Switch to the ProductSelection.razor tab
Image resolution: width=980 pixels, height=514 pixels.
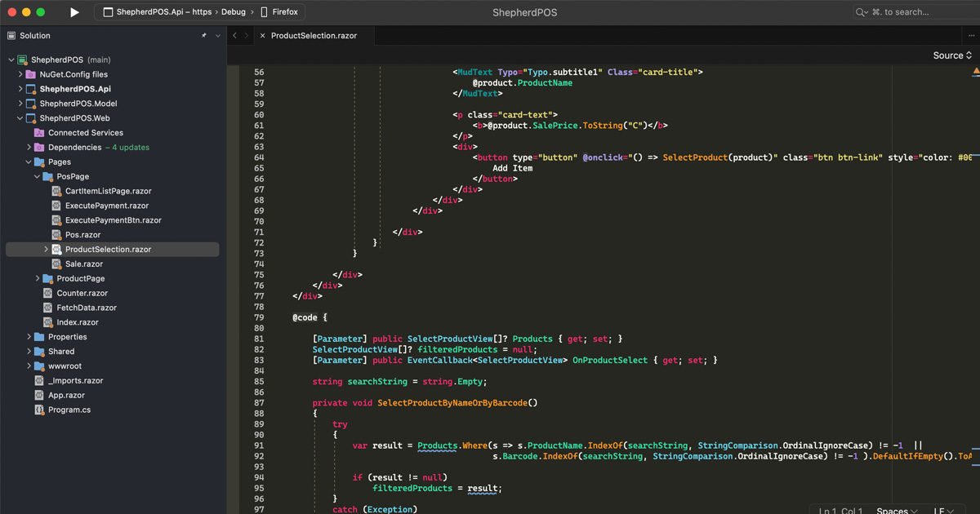click(314, 36)
